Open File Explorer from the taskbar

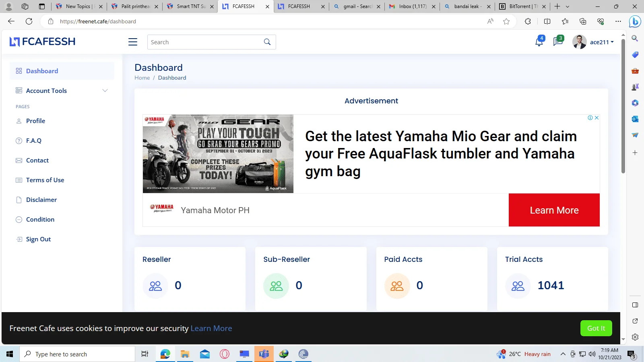coord(185,354)
